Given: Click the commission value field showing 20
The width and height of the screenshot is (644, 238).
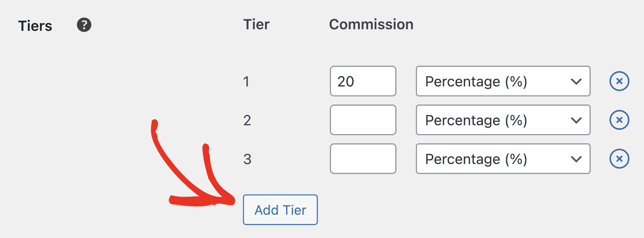Looking at the screenshot, I should point(363,81).
